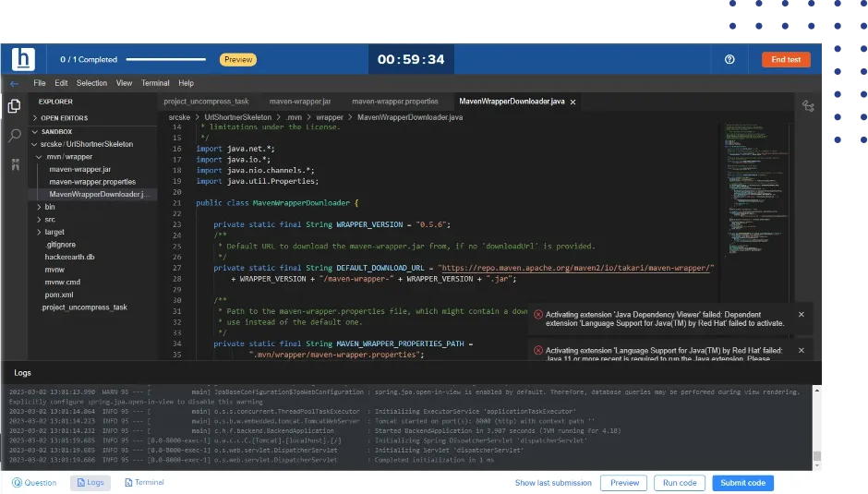Click the logs scrollbar up arrow
Screen dimensions: 868x494
click(817, 391)
